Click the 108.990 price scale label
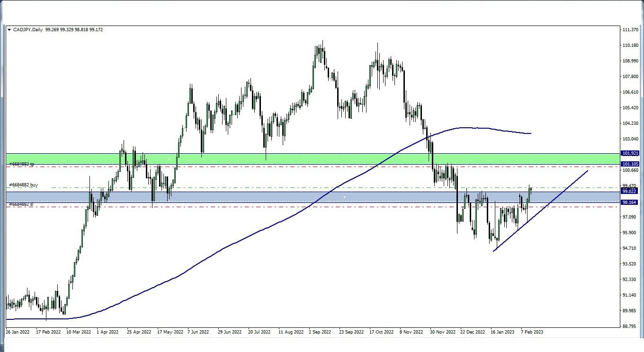The width and height of the screenshot is (644, 352). tap(631, 61)
